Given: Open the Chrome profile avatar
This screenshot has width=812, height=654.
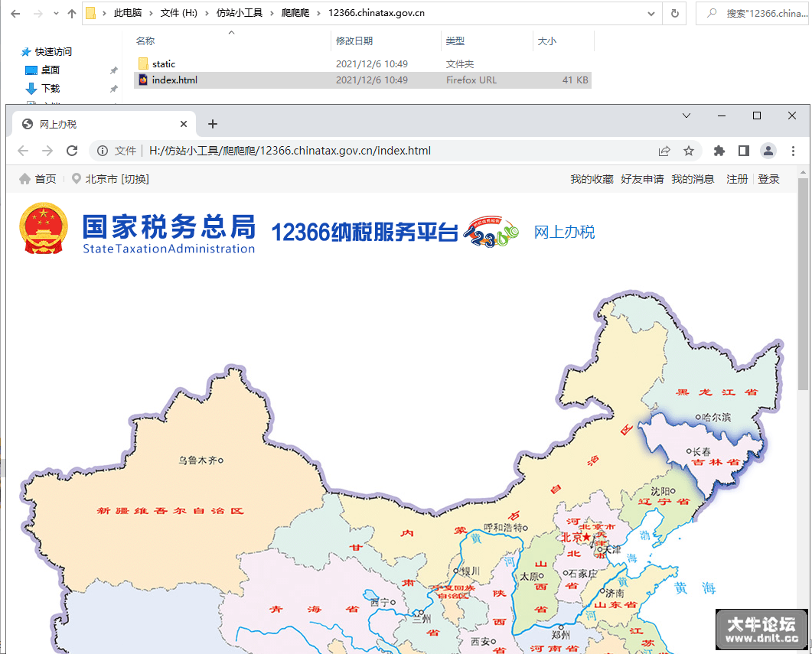Looking at the screenshot, I should point(768,151).
